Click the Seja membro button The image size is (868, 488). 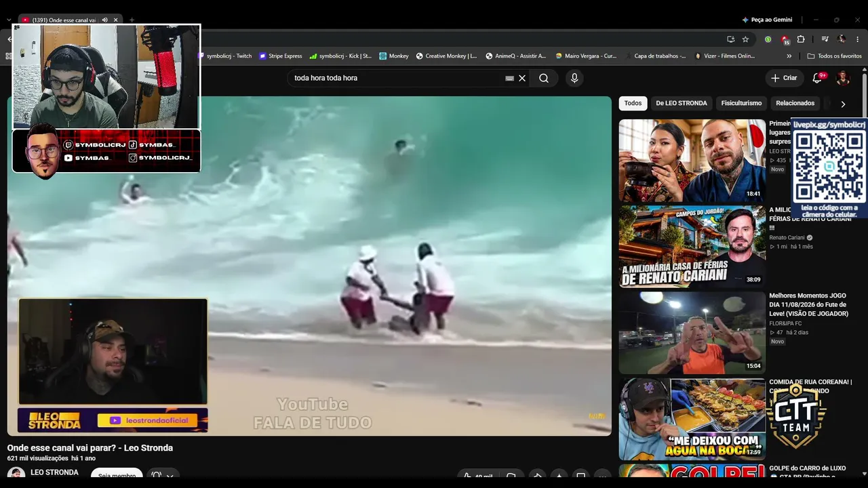tap(117, 474)
